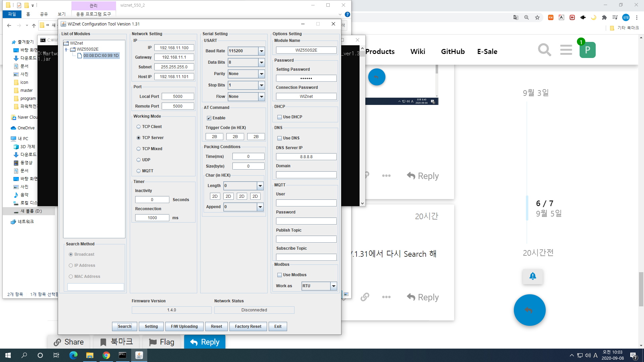Enable the Use DNS checkbox
Image resolution: width=644 pixels, height=362 pixels.
[x=279, y=138]
